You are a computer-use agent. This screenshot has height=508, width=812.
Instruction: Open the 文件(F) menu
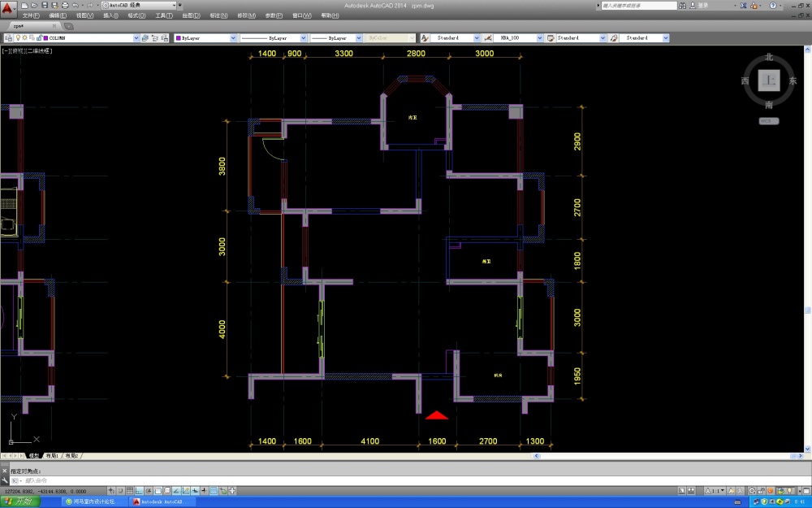(x=30, y=15)
